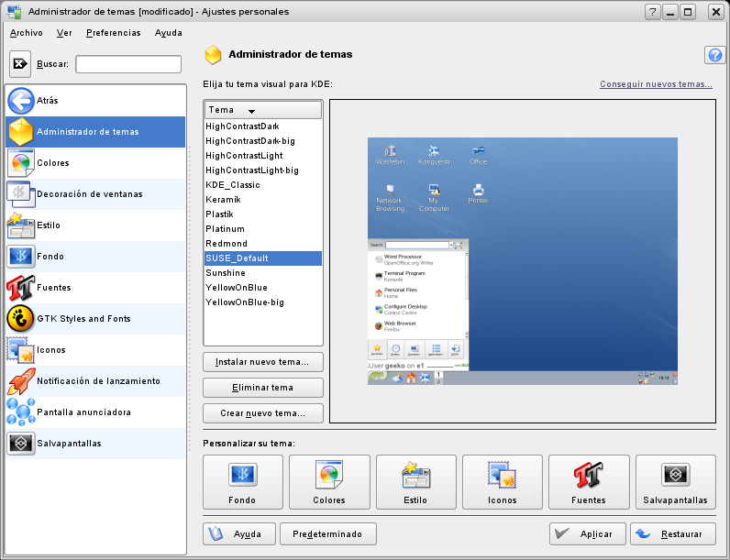Select the Estilo sidebar icon

click(x=20, y=225)
